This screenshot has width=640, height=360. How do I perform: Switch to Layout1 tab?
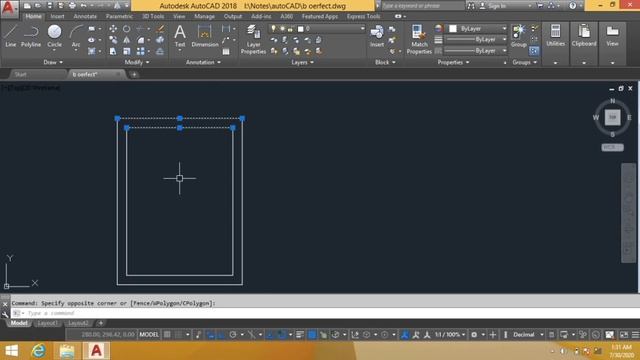pyautogui.click(x=47, y=323)
